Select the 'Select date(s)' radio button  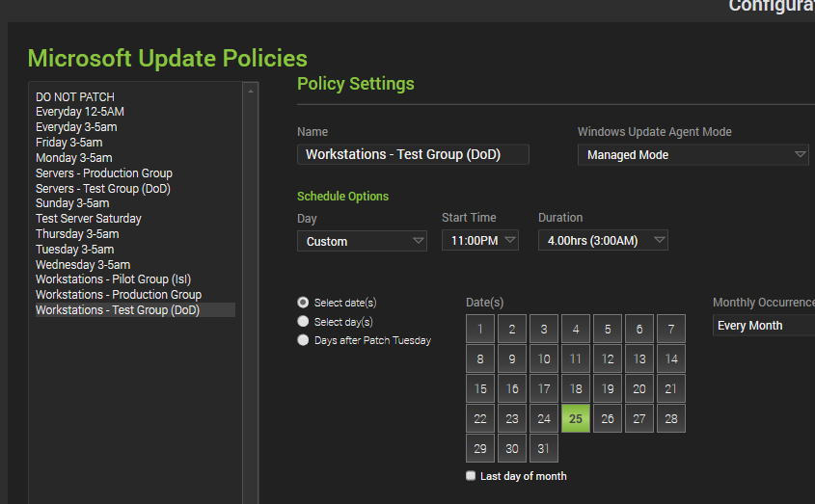coord(304,303)
